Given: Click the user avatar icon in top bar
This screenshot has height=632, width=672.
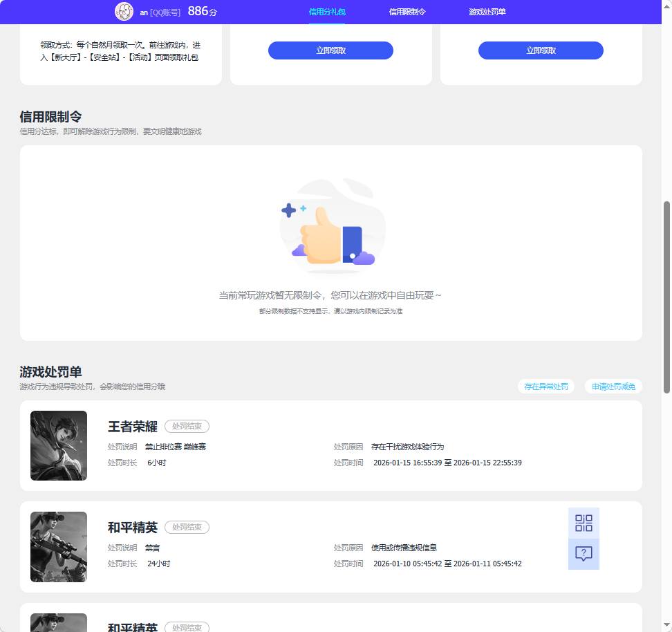Looking at the screenshot, I should tap(124, 11).
